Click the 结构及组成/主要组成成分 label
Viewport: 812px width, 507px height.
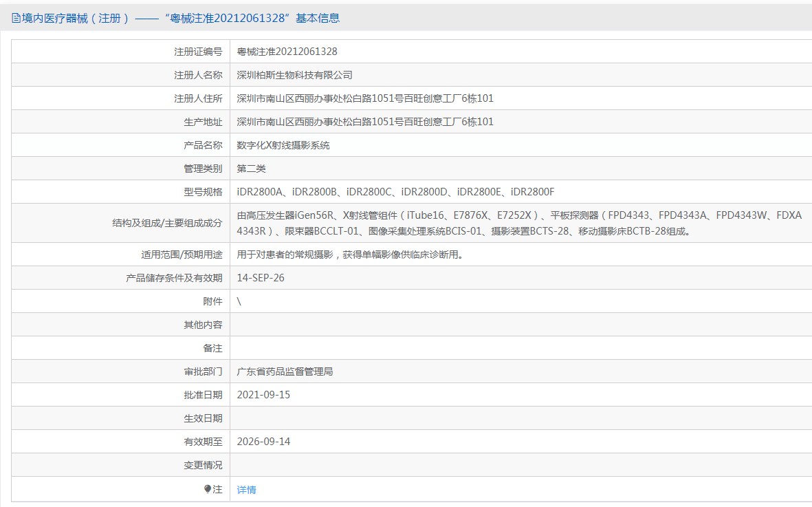click(x=167, y=223)
